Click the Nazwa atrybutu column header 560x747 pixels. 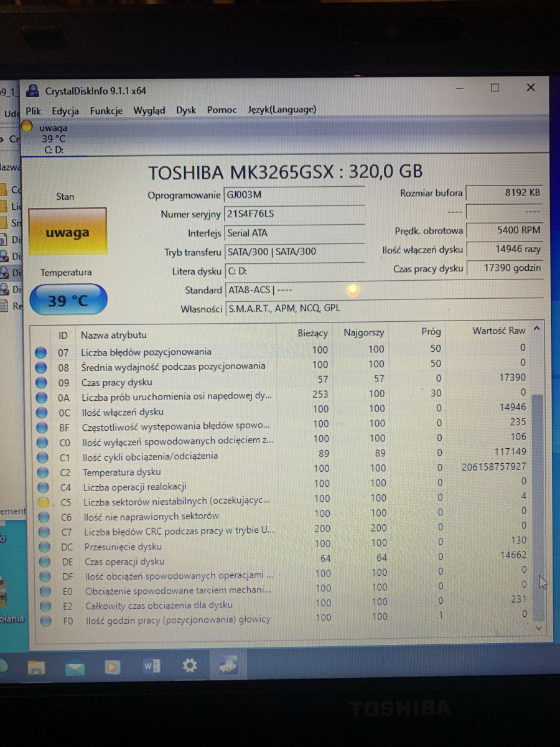pyautogui.click(x=114, y=336)
